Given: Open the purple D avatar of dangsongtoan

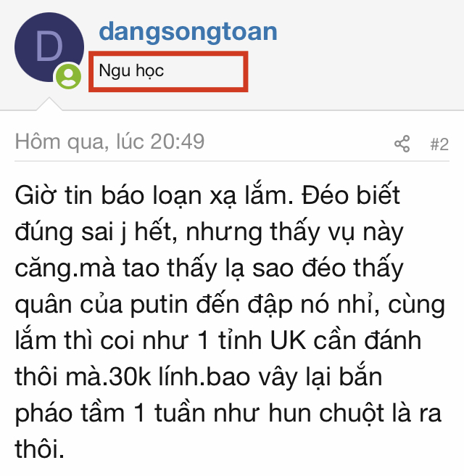Looking at the screenshot, I should 49,47.
